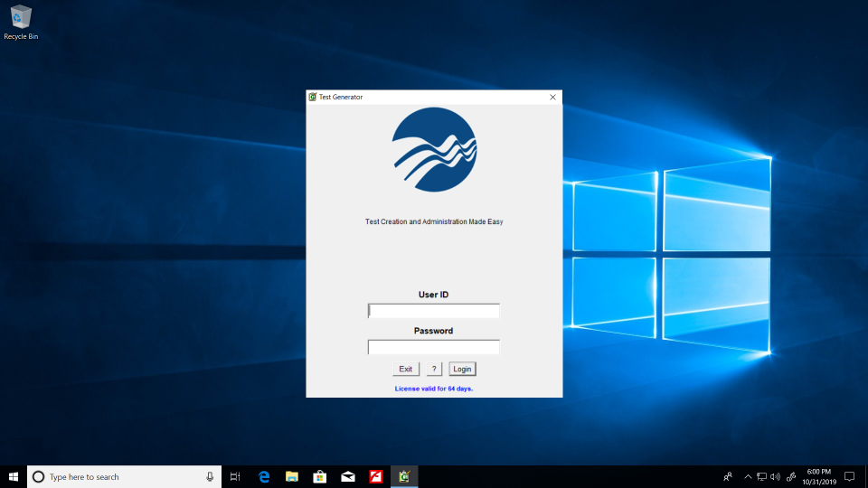
Task: Click the Test Generator title bar icon
Action: 313,97
